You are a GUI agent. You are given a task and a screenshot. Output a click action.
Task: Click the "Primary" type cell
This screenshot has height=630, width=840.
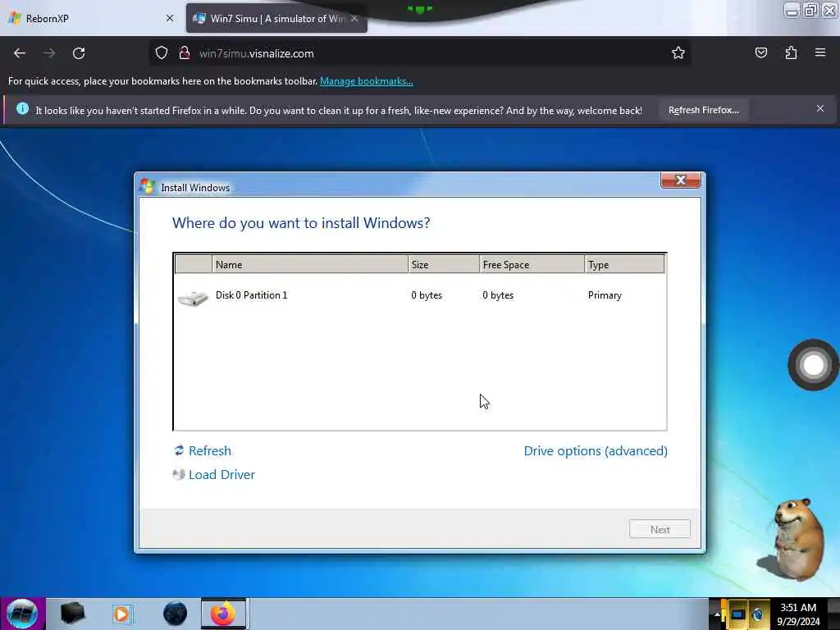pyautogui.click(x=605, y=295)
